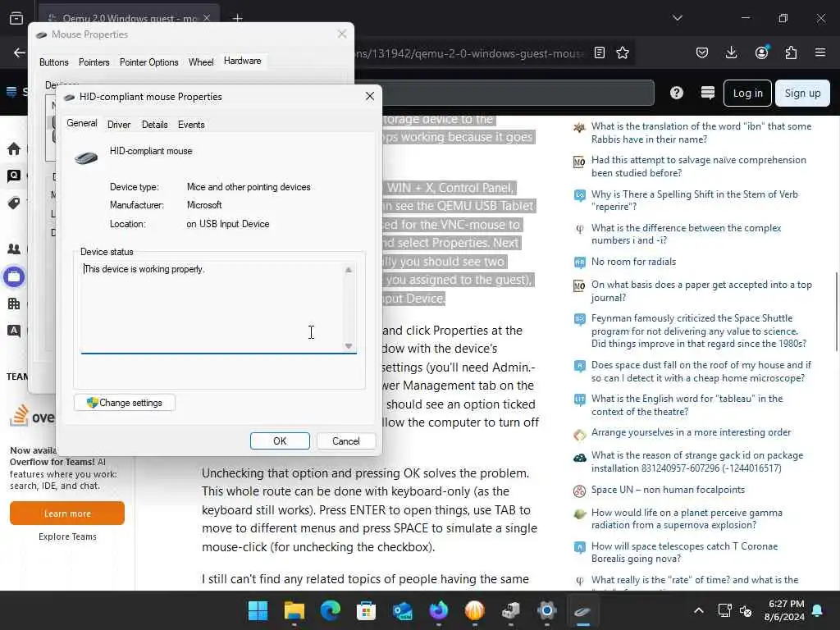Switch to the Details tab
840x630 pixels.
[x=154, y=125]
